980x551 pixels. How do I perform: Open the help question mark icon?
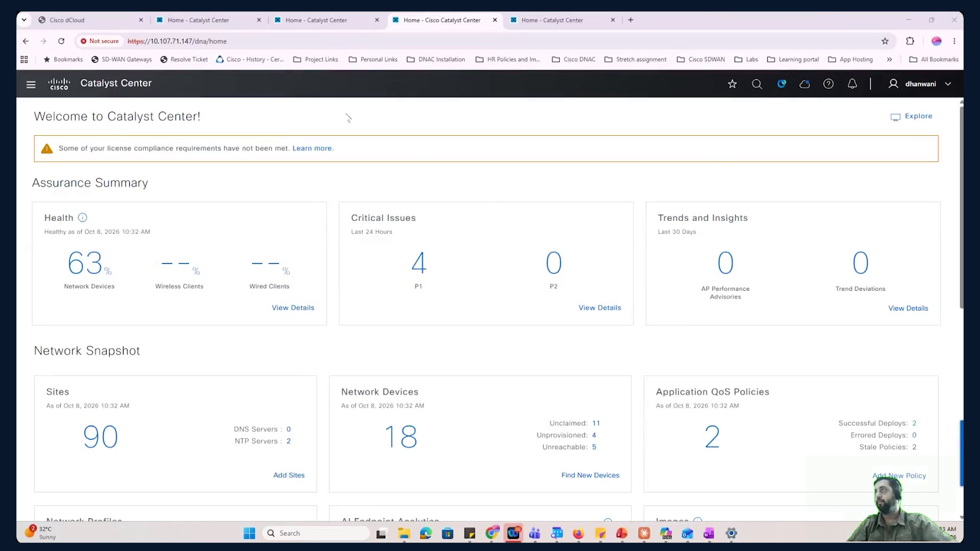(x=828, y=84)
